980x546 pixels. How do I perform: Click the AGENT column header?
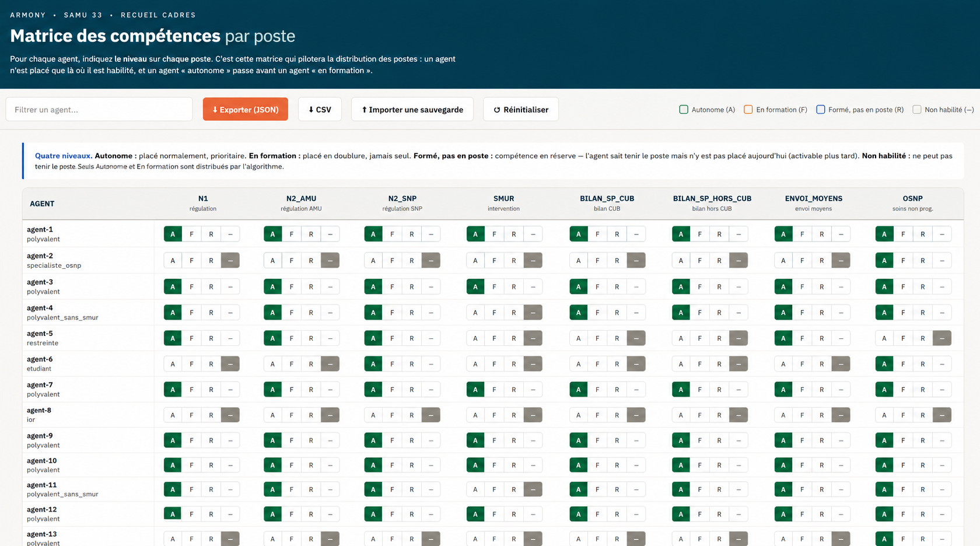point(42,204)
